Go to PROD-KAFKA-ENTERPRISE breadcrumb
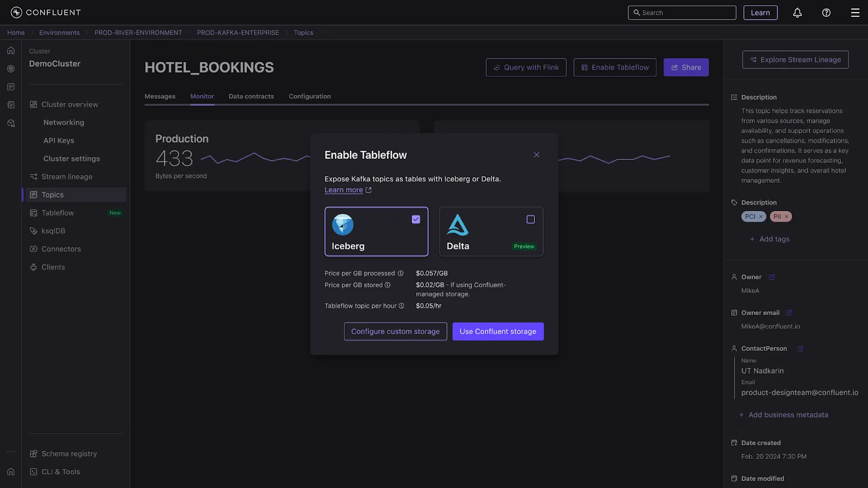This screenshot has width=868, height=488. pos(238,33)
